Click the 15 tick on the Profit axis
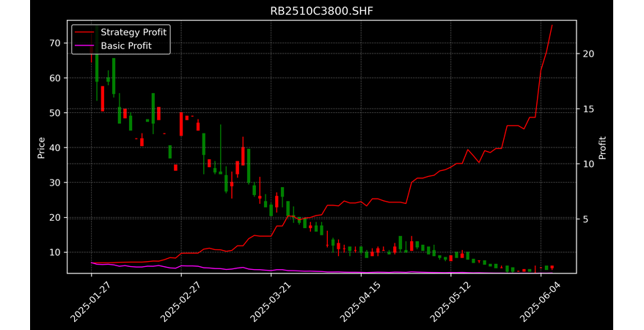Screen dimensions: 644x330 588,109
